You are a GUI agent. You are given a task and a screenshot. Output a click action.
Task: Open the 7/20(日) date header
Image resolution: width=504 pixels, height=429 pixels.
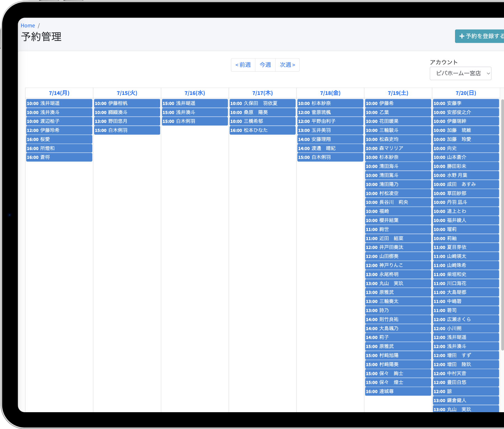[x=466, y=93]
